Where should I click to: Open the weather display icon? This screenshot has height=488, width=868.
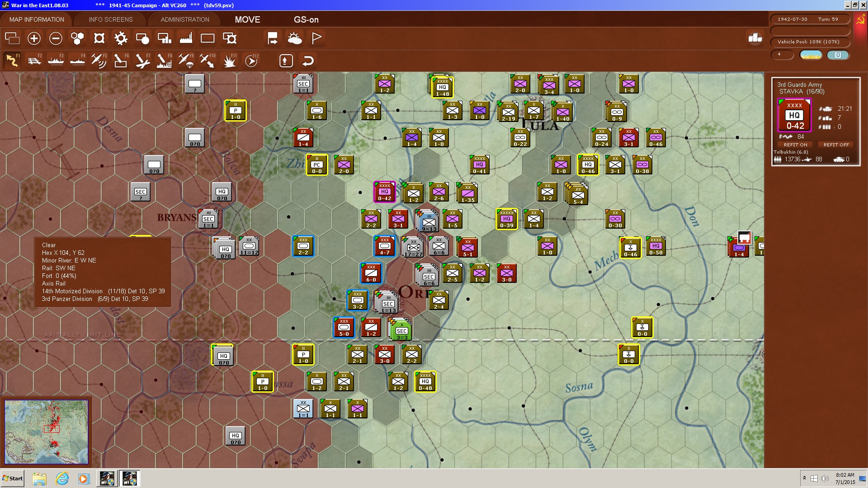[295, 38]
